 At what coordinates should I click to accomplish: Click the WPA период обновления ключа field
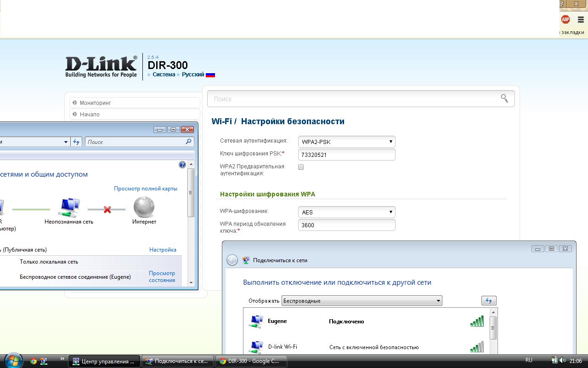[x=347, y=225]
